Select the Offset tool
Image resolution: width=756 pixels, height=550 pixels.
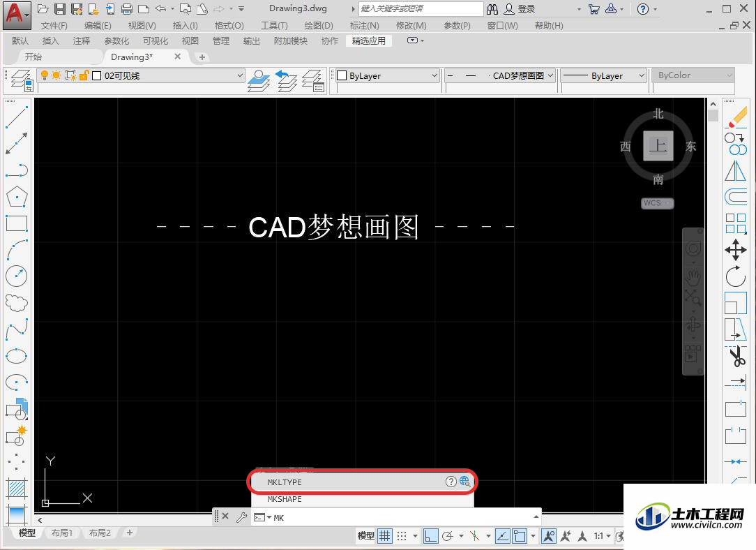pyautogui.click(x=736, y=197)
